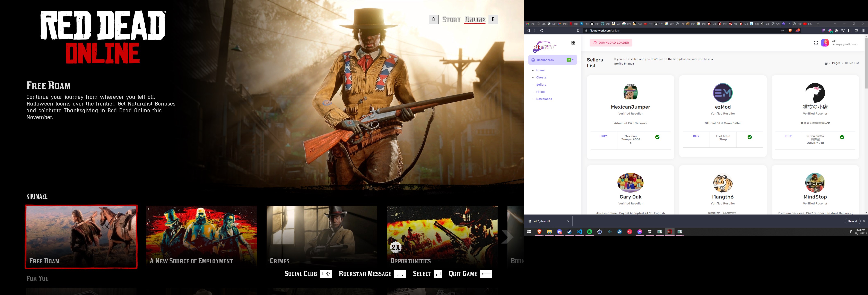868x295 pixels.
Task: Enter fullscreen with the expand icon
Action: click(816, 43)
